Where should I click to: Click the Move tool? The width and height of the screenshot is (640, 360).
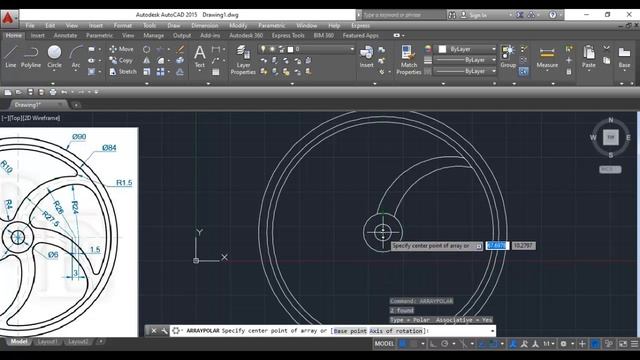tap(121, 49)
